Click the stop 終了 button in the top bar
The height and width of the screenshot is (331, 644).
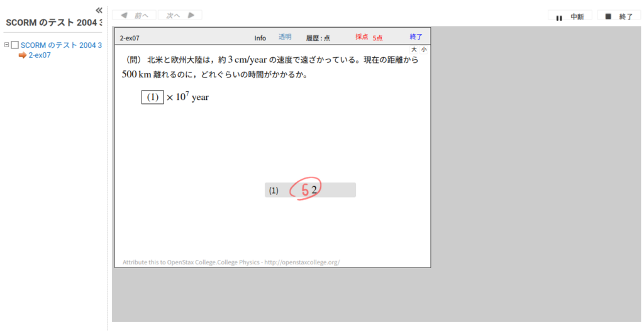coord(619,16)
